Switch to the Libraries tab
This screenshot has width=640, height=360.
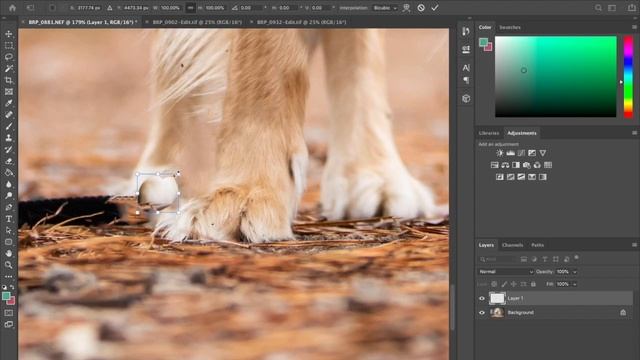pos(489,133)
